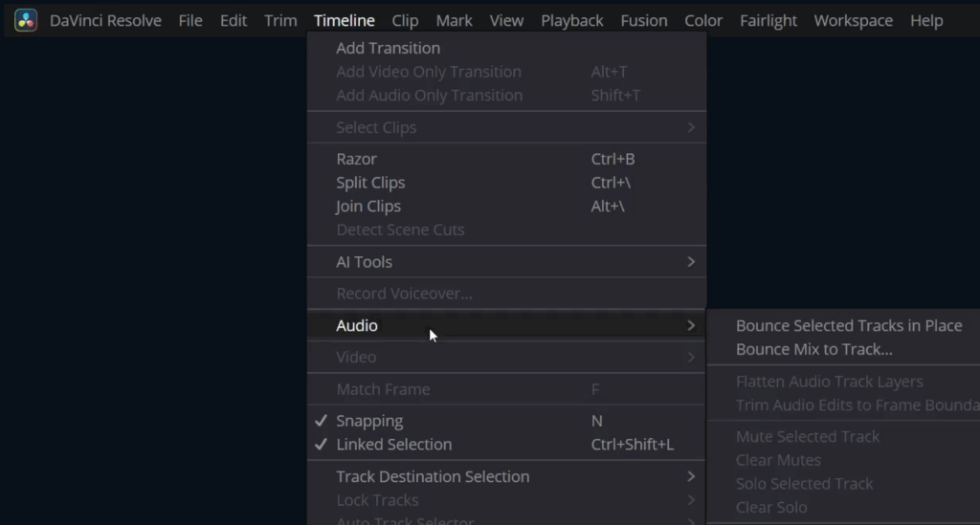Select Join Clips

point(507,207)
